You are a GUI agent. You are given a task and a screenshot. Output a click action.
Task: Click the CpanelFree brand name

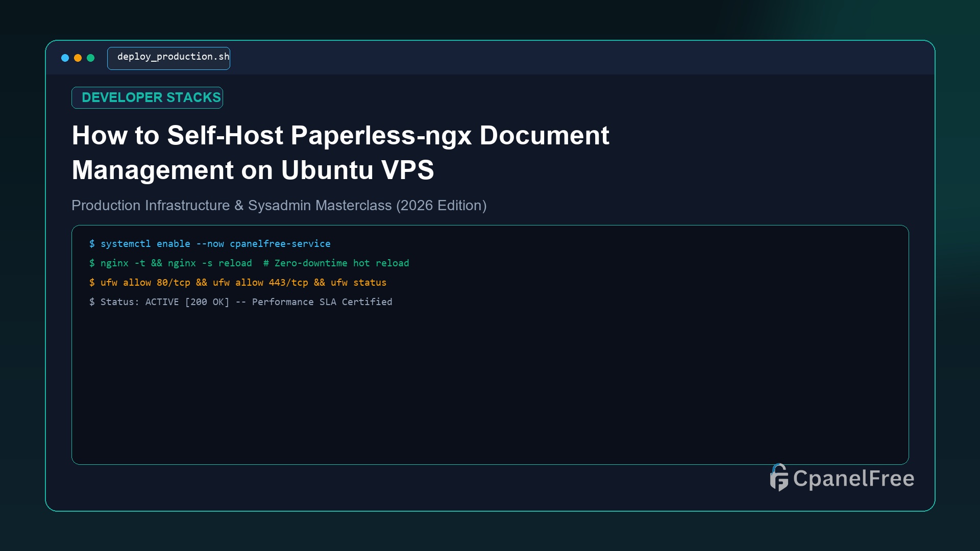853,479
